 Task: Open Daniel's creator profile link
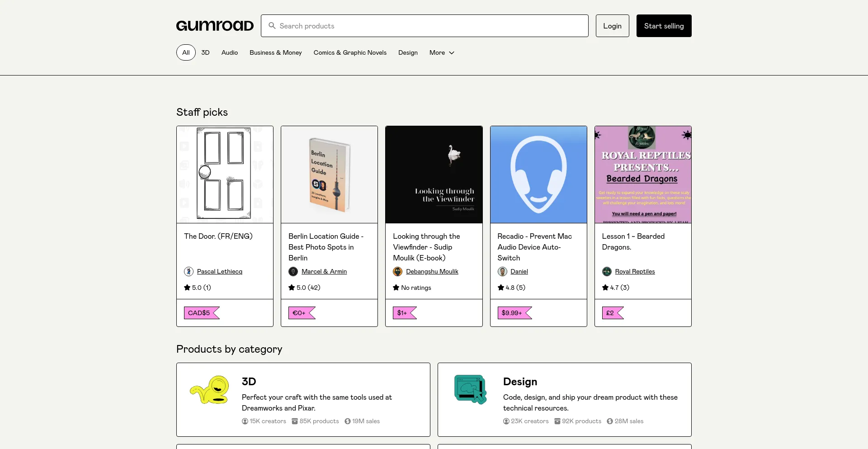point(519,271)
